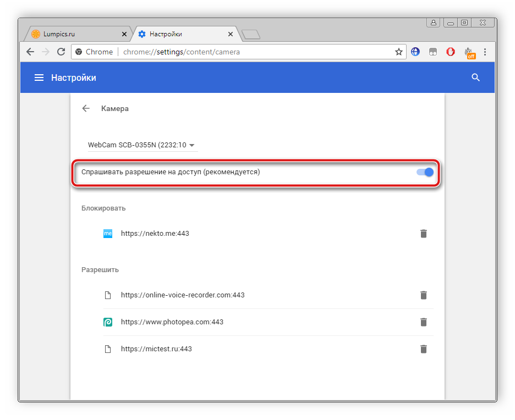Toggle 'Спрашивать разрешение на доступ' switch
Viewport: 515px width, 420px height.
[x=425, y=172]
